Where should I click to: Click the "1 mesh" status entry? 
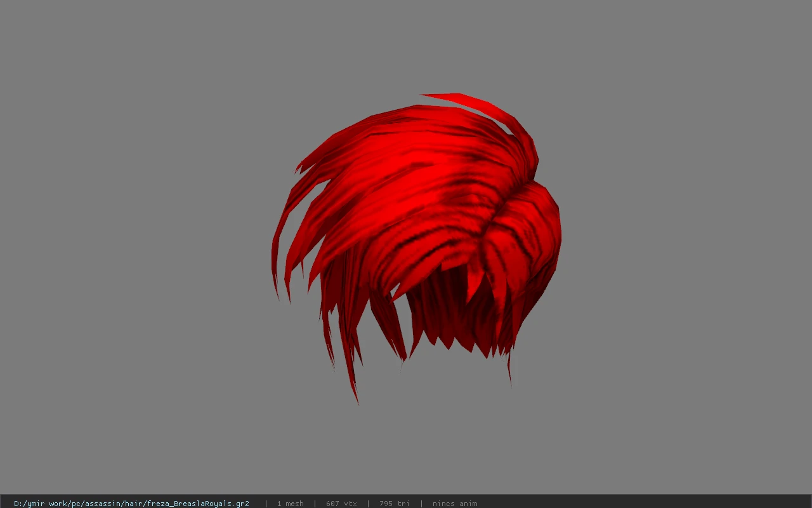(x=290, y=504)
